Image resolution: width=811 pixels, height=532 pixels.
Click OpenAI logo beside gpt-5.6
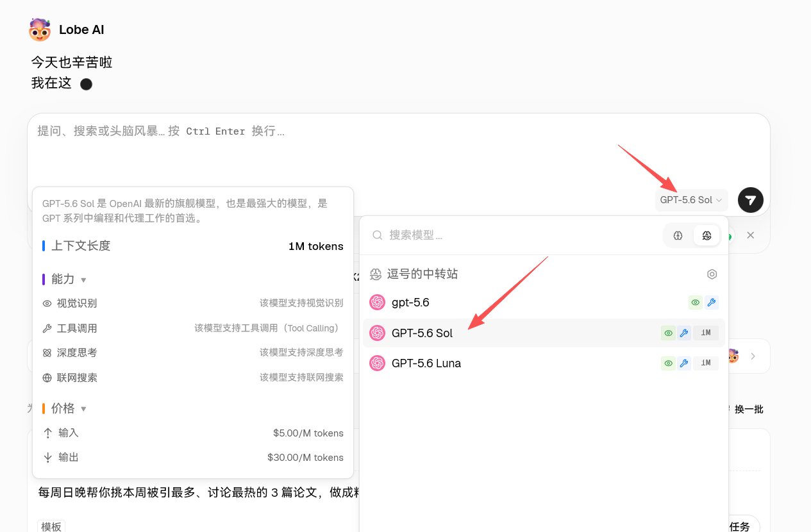click(377, 303)
